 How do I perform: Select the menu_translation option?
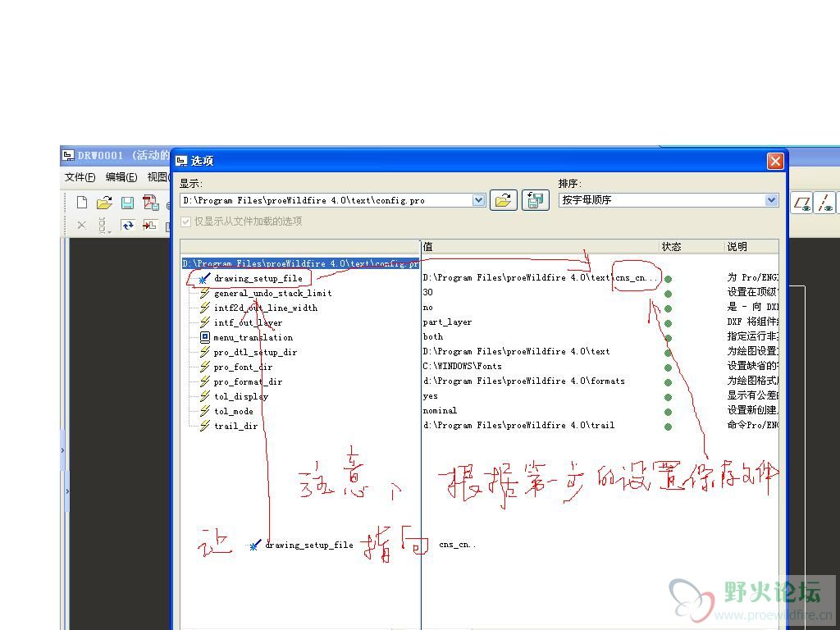[253, 337]
